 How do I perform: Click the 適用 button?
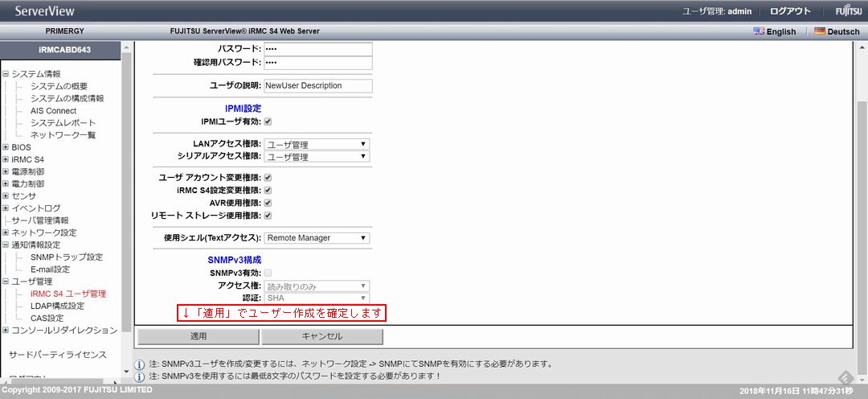click(x=198, y=336)
